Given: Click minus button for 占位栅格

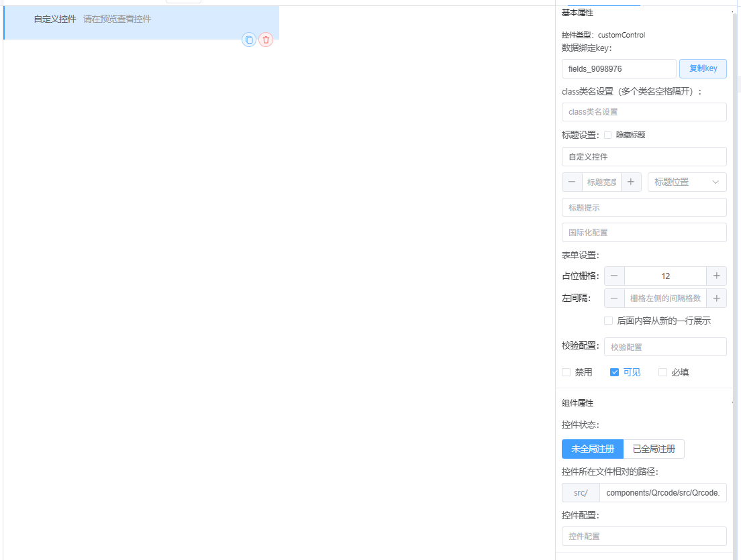Looking at the screenshot, I should point(614,276).
